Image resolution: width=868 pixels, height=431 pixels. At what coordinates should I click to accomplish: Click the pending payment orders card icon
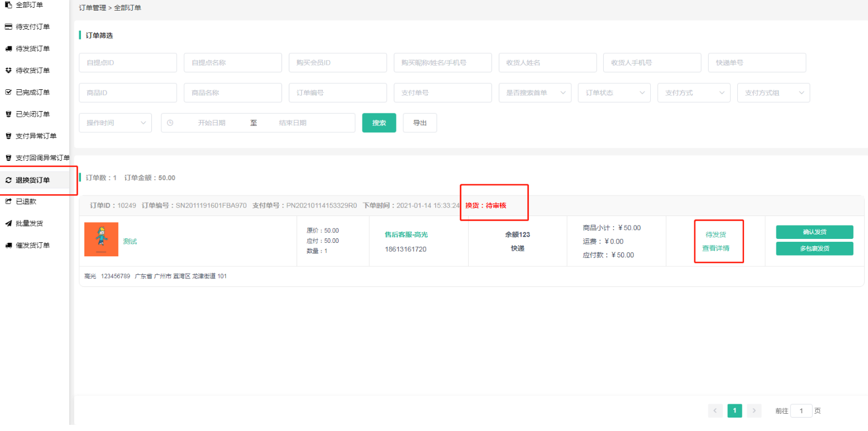click(8, 27)
